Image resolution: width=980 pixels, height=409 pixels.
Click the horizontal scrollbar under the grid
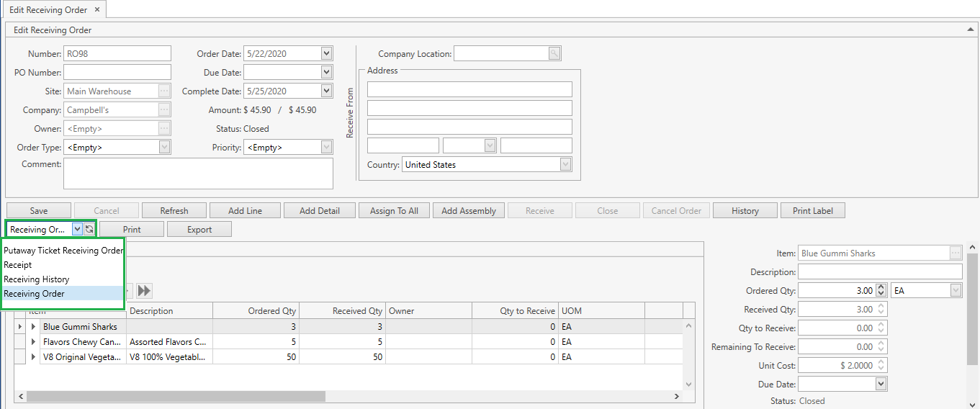tap(176, 397)
